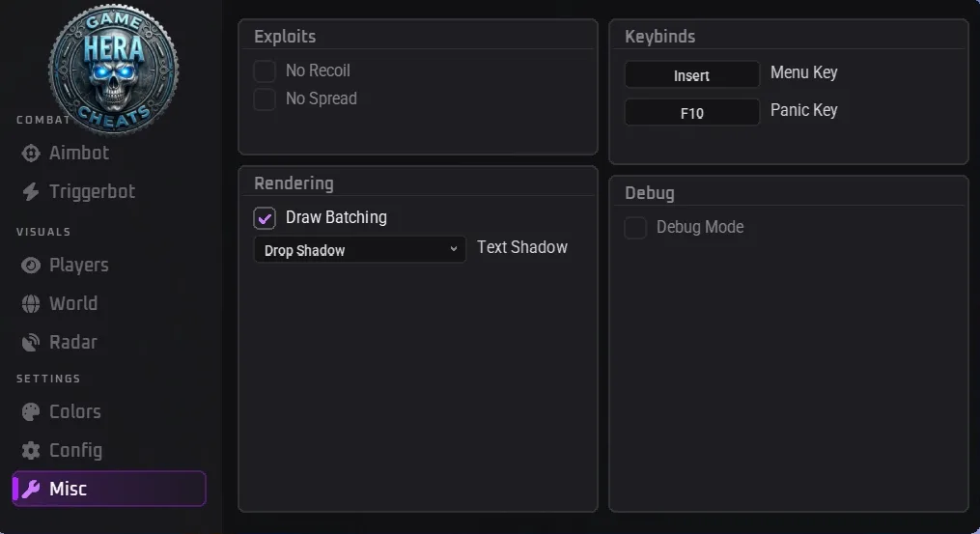Screen dimensions: 980x534
Task: Open the Drop Shadow text shadow dropdown
Action: (359, 249)
